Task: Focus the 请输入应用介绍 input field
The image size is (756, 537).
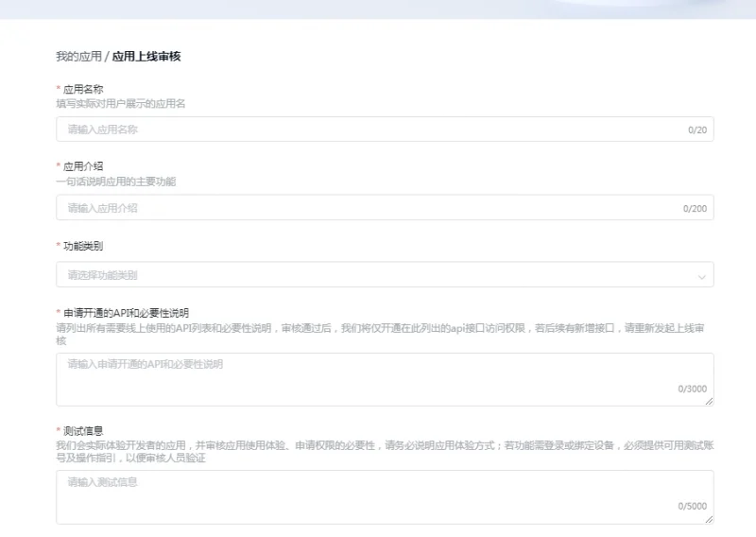Action: [x=385, y=208]
